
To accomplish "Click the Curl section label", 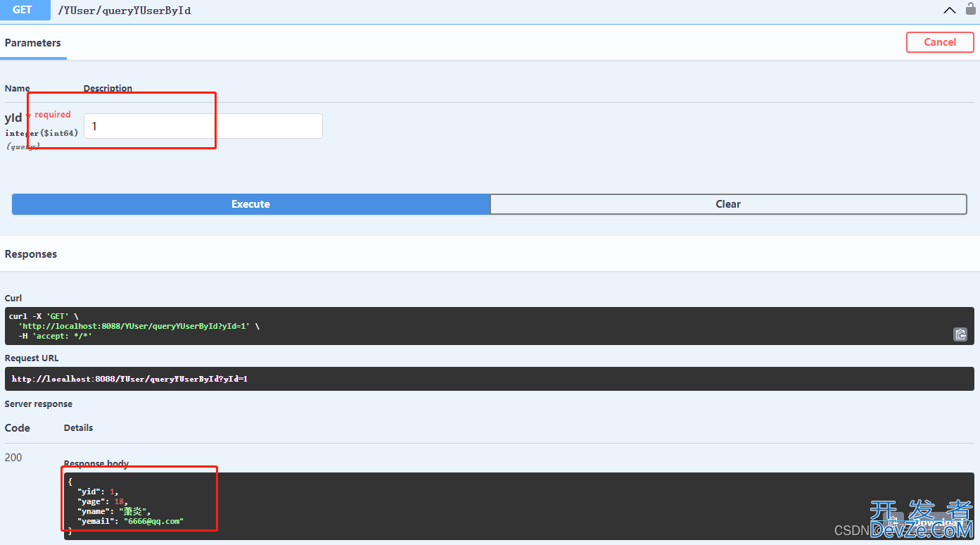I will click(x=13, y=299).
